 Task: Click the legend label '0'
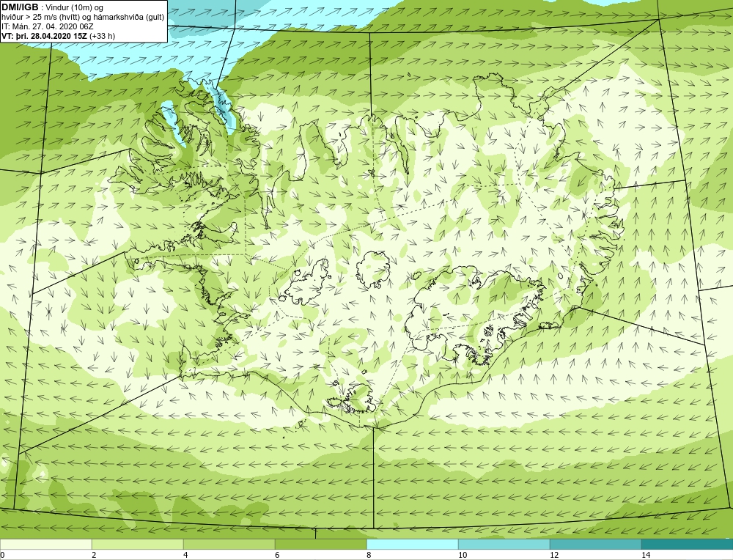tap(2, 555)
